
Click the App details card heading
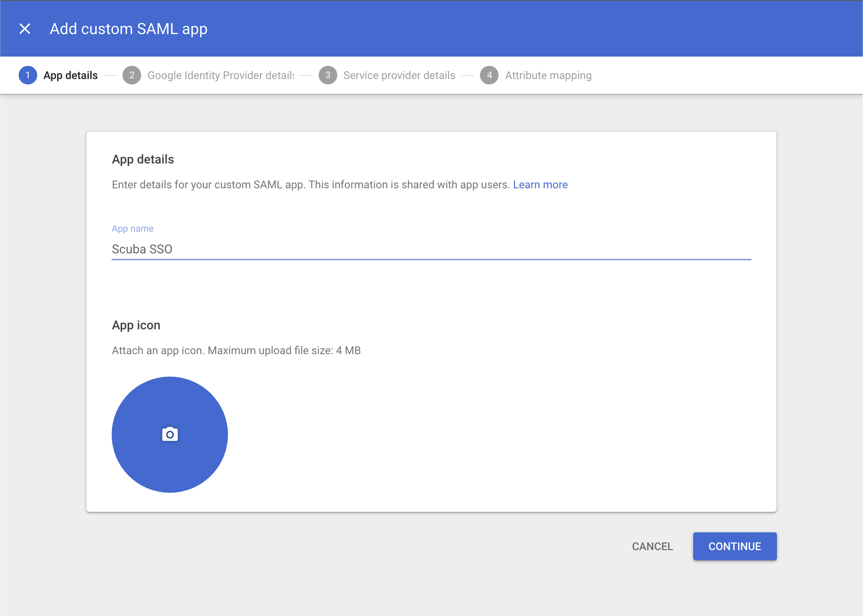(143, 159)
